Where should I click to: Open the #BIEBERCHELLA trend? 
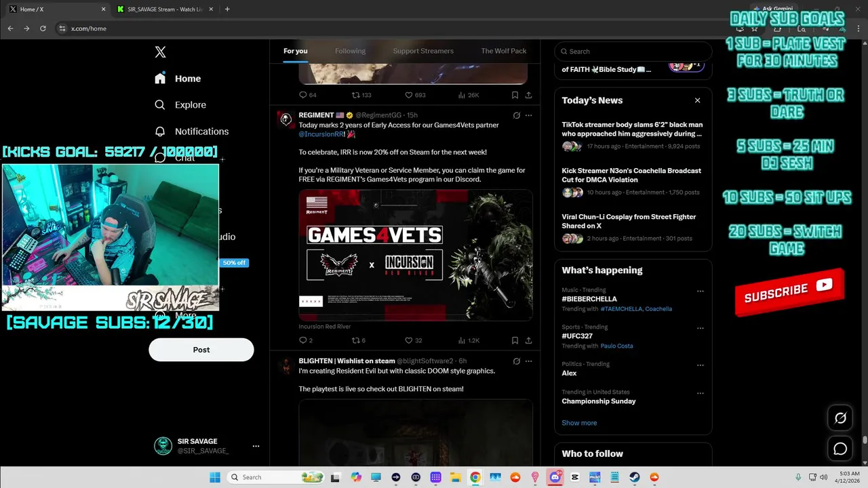click(589, 299)
